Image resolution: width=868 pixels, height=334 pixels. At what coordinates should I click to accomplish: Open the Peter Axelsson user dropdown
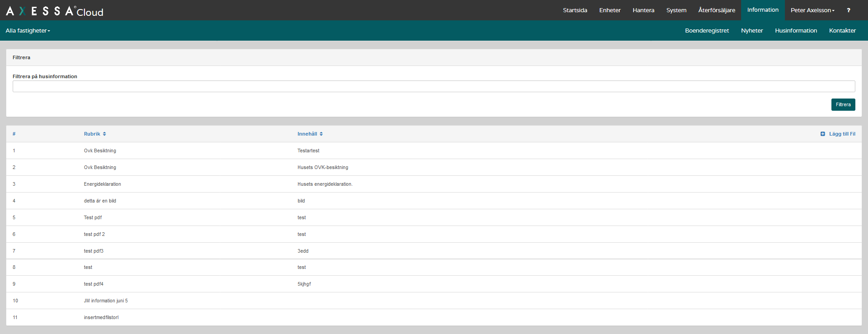(812, 10)
